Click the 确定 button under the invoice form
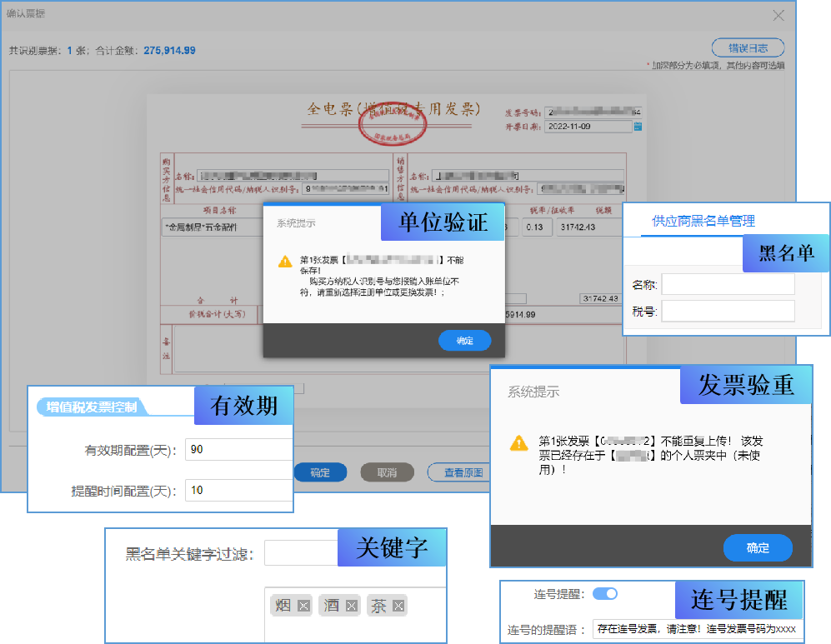 [x=320, y=472]
